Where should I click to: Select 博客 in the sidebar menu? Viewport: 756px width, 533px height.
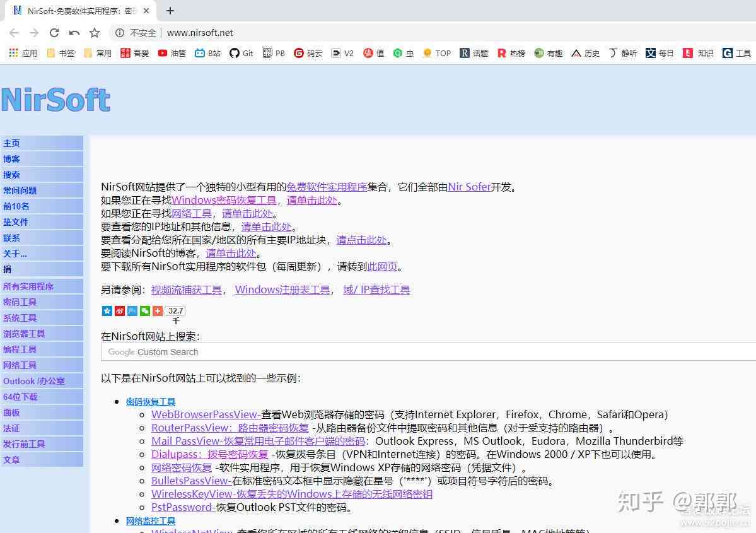42,159
